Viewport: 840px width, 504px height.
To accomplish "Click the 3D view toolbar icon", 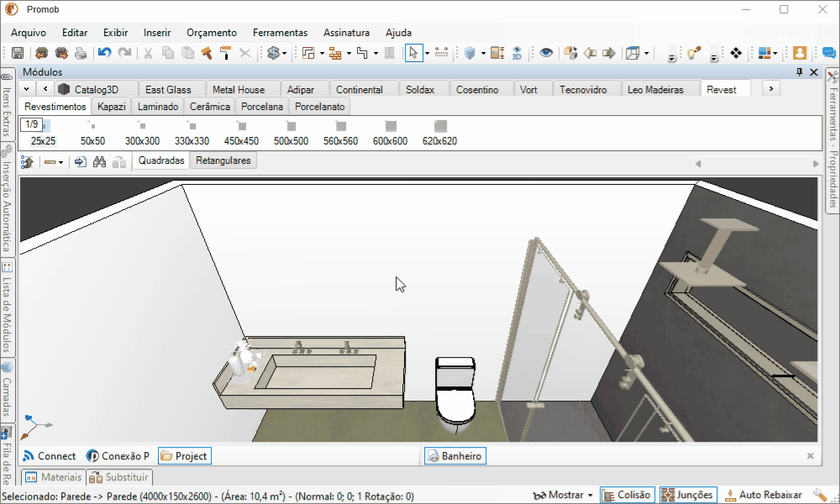I will (x=517, y=53).
